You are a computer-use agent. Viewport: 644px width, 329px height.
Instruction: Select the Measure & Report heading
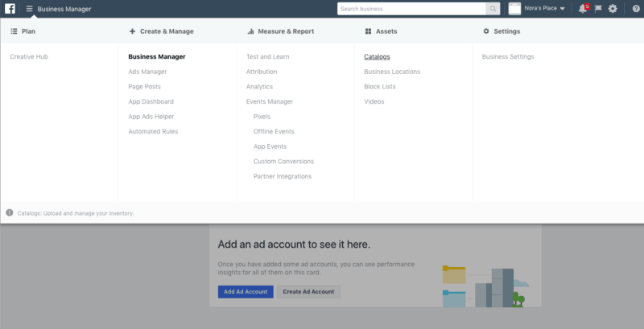(x=286, y=31)
